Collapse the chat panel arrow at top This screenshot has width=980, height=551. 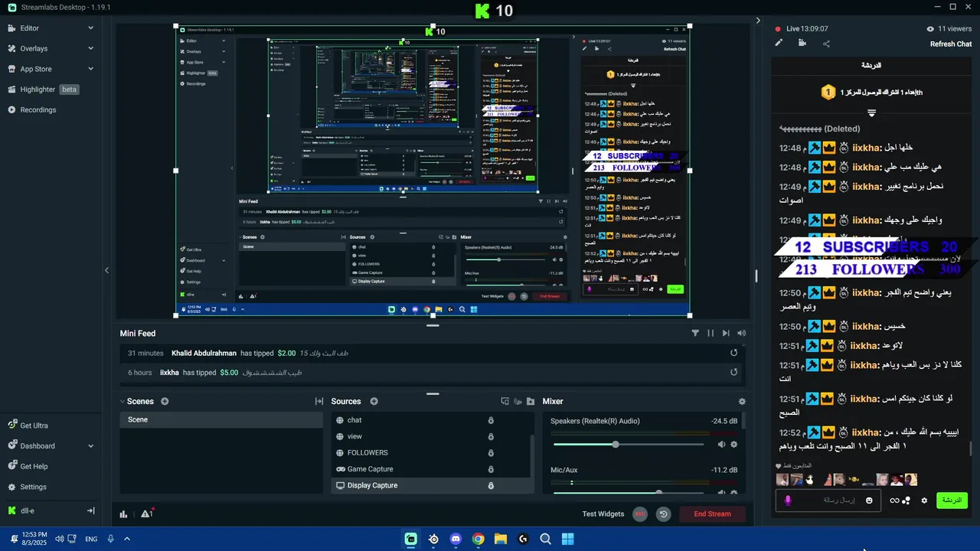pos(758,21)
